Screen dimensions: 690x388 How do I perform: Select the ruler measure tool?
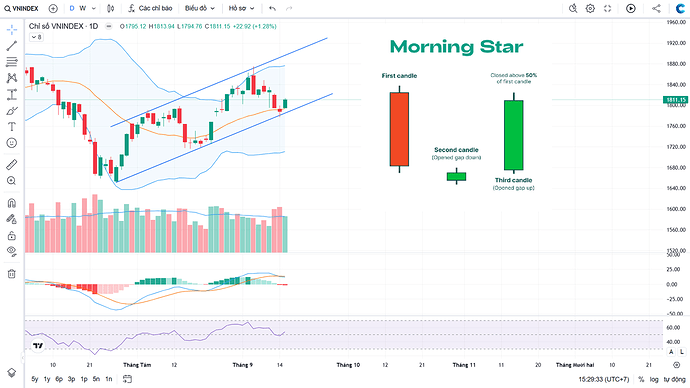click(x=12, y=165)
